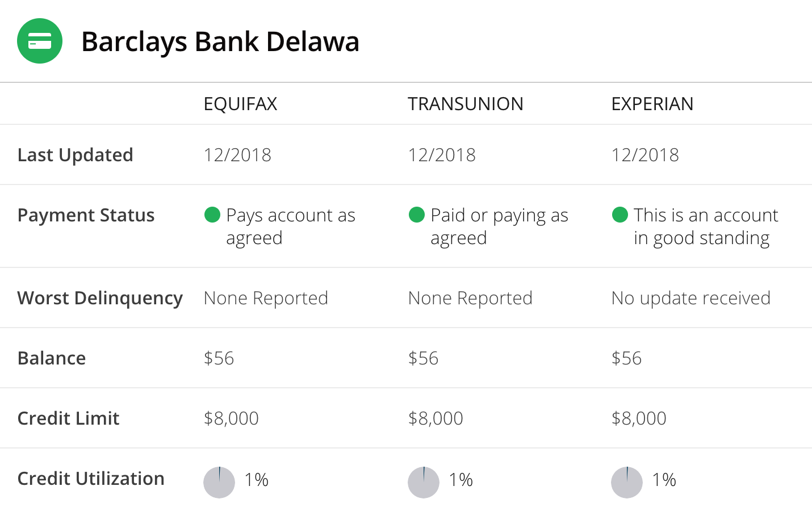Click the Equifax $8,000 credit limit value
The height and width of the screenshot is (528, 812).
(231, 418)
